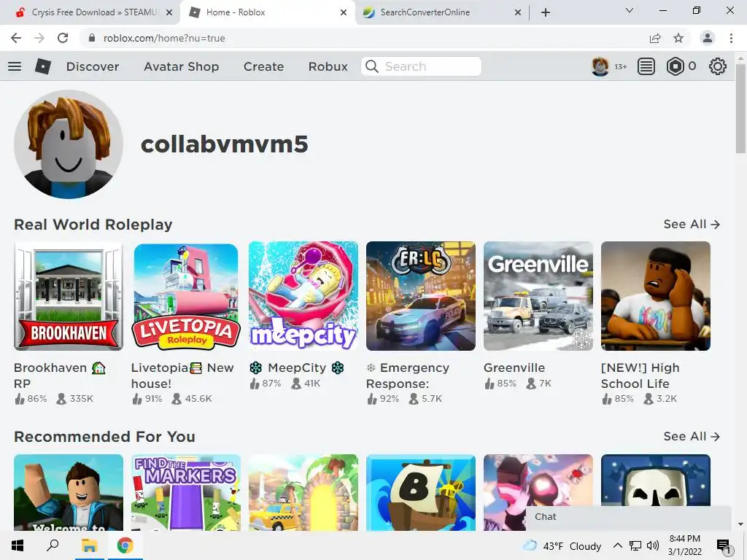Close the Crysis Free Download tab
This screenshot has width=747, height=560.
pyautogui.click(x=169, y=12)
